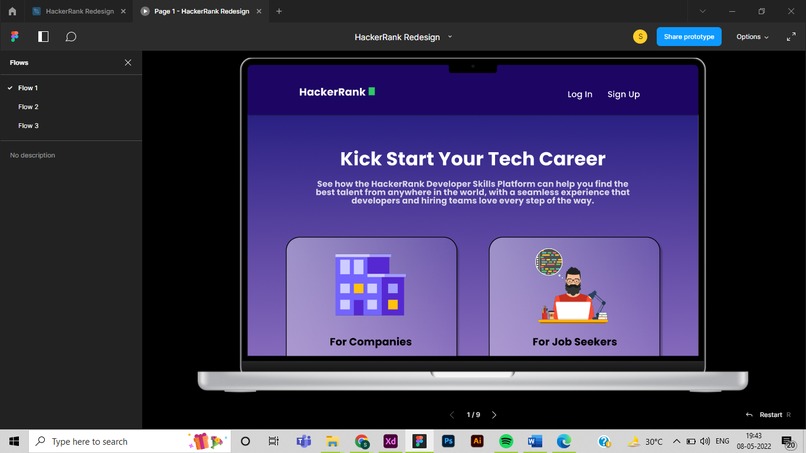Close the Flows panel
Image resolution: width=806 pixels, height=453 pixels.
128,63
